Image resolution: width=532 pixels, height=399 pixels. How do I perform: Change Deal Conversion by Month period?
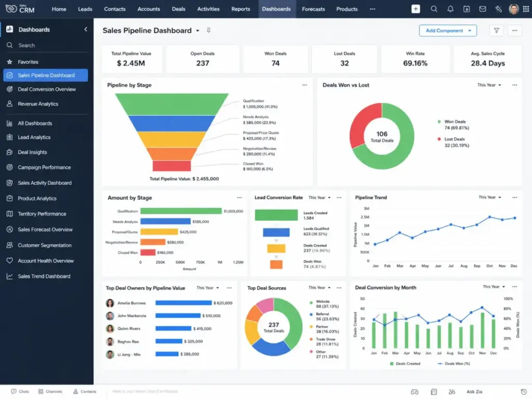point(494,287)
